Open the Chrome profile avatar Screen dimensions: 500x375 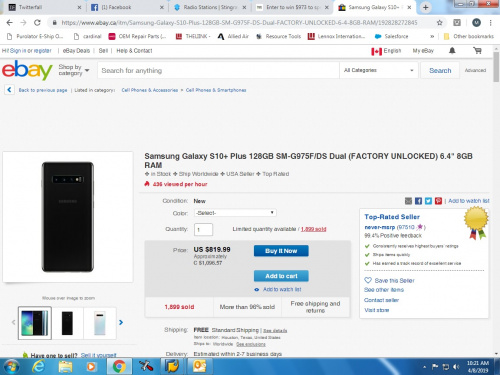[x=476, y=23]
